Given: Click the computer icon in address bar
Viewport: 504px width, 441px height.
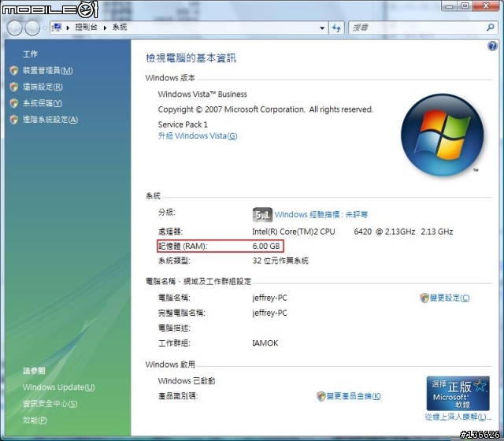Looking at the screenshot, I should (x=57, y=28).
